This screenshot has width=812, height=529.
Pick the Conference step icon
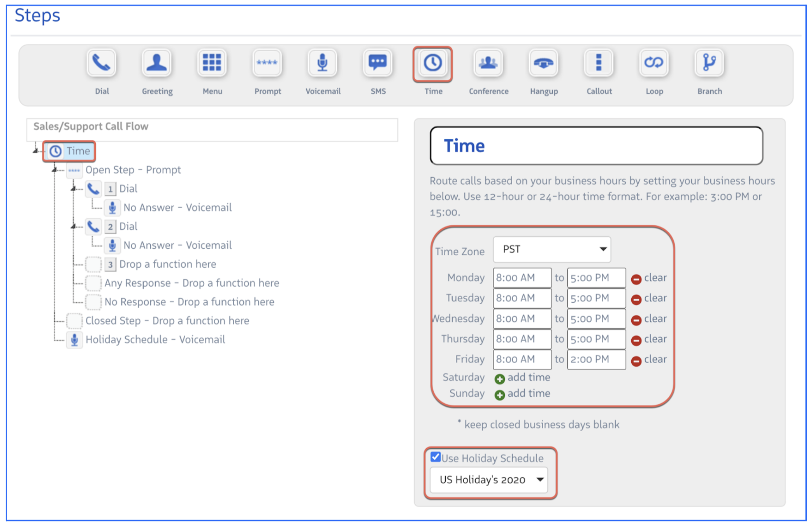pyautogui.click(x=488, y=63)
